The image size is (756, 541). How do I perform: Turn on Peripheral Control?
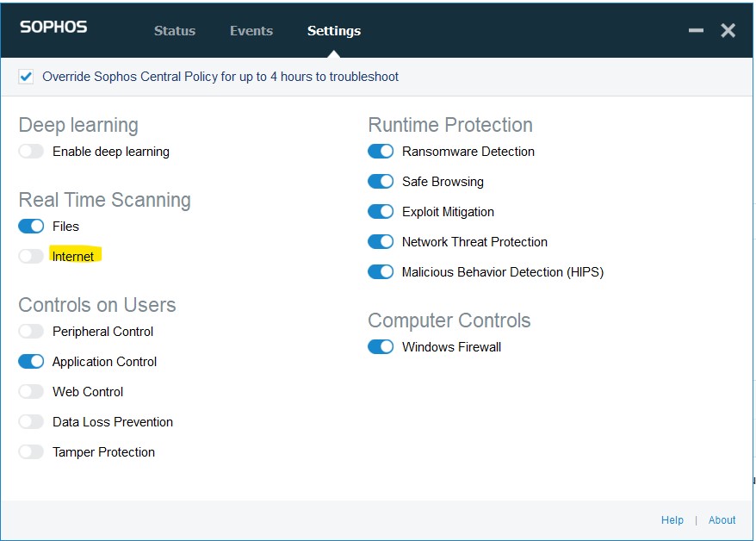click(x=31, y=332)
